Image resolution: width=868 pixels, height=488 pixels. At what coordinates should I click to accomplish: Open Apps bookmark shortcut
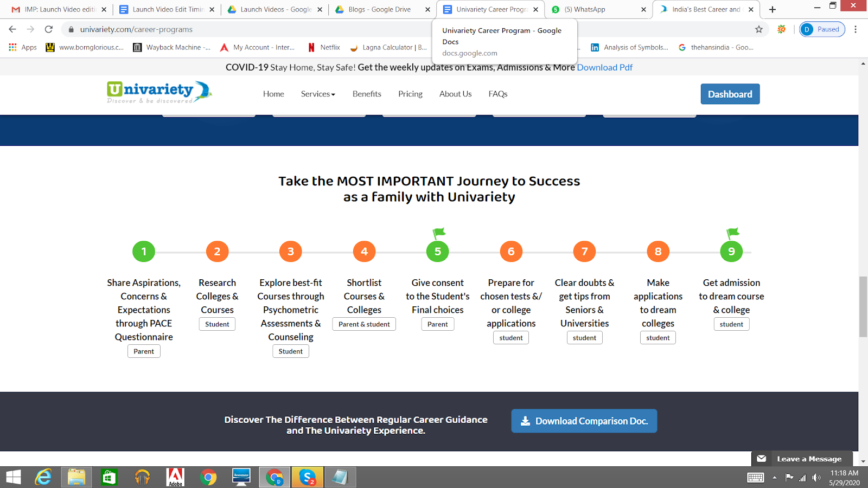[23, 47]
